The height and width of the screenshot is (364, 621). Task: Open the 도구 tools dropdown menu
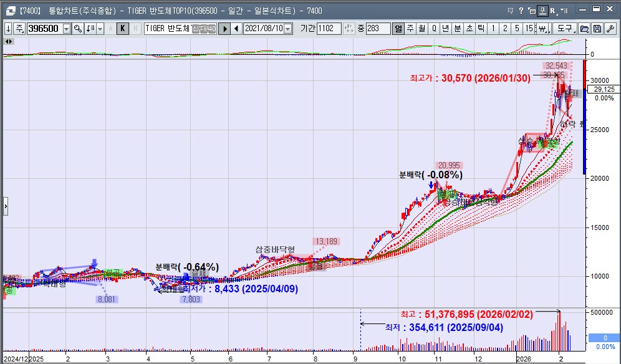click(566, 29)
